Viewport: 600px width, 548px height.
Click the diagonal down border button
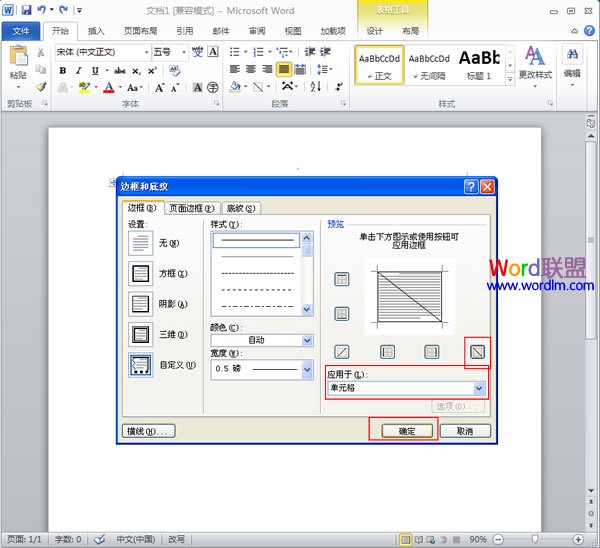477,352
